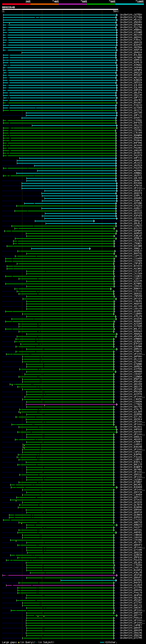Open the UniRef100_A9NNA1 label
The image size is (146, 644).
(x=131, y=173)
